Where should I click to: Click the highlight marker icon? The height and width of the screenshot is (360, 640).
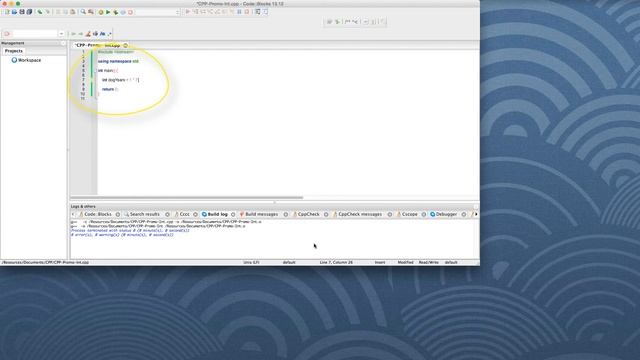pyautogui.click(x=88, y=34)
